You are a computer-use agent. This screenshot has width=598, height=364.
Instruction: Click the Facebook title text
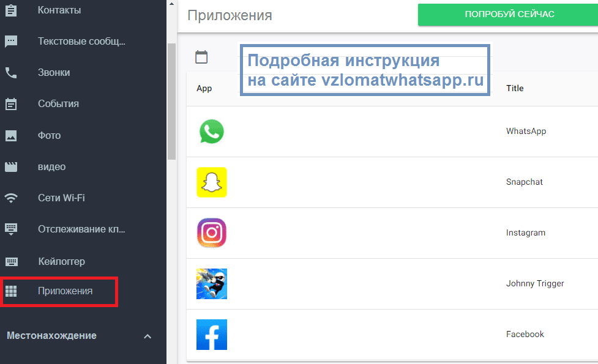point(525,334)
